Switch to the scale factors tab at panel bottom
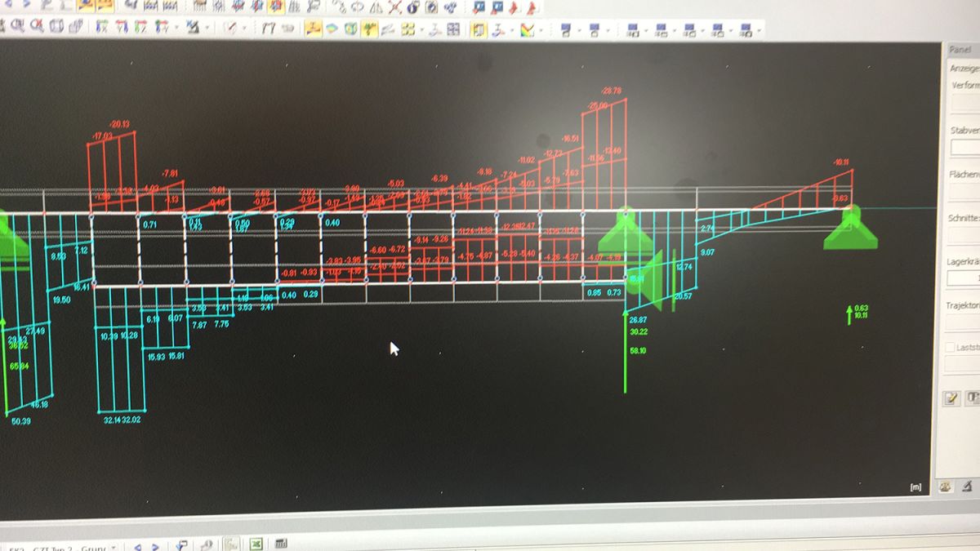Screen dimensions: 980x551 tap(968, 486)
